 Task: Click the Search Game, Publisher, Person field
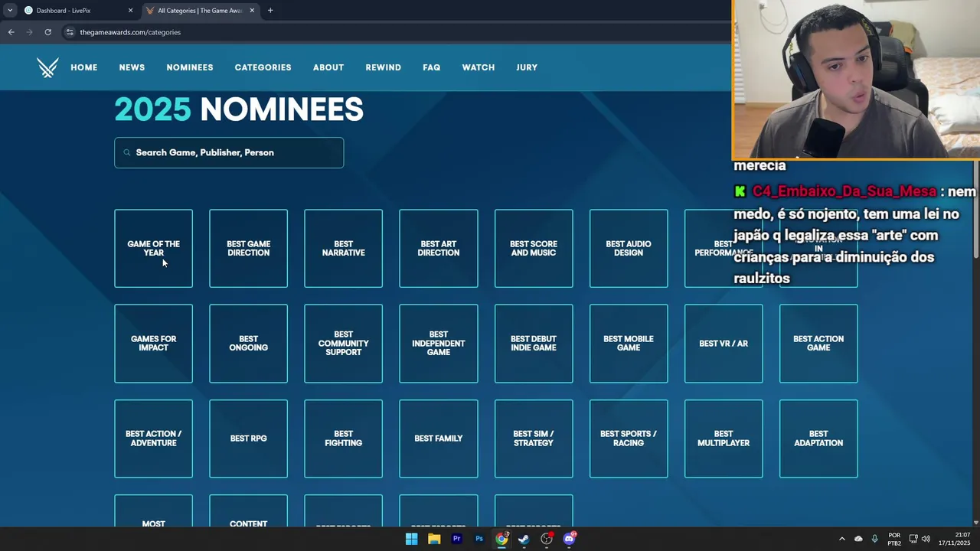(229, 152)
